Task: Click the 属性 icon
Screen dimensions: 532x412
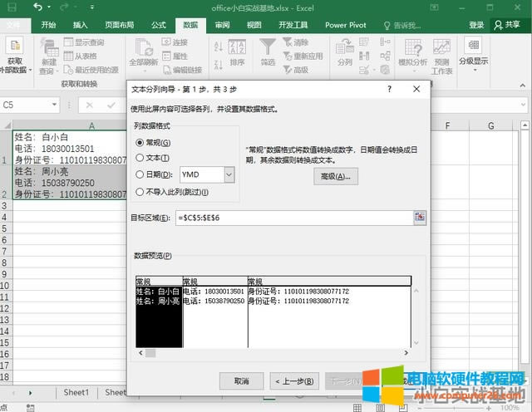Action: tap(166, 56)
